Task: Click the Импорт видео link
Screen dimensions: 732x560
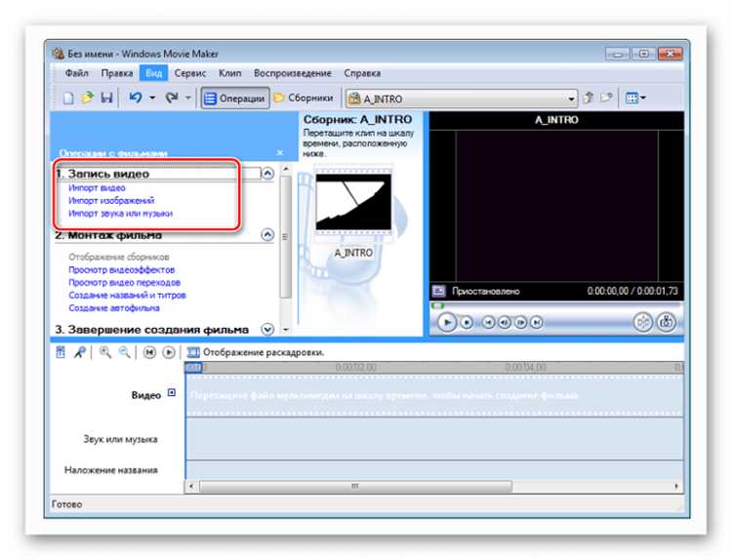Action: point(97,187)
